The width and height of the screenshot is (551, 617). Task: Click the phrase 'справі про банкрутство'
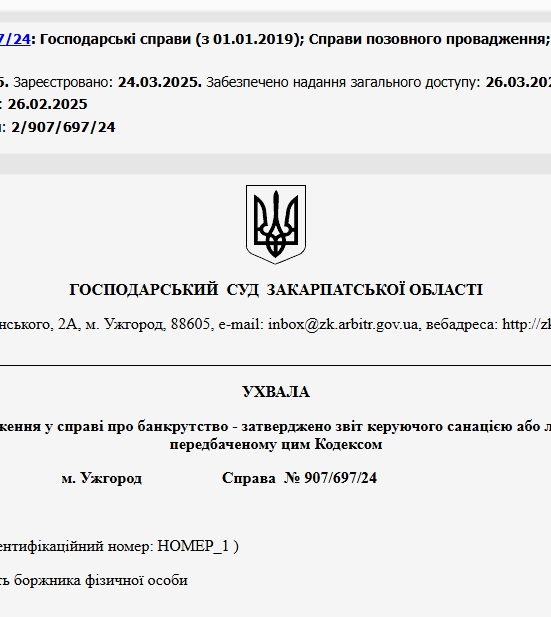[x=142, y=427]
